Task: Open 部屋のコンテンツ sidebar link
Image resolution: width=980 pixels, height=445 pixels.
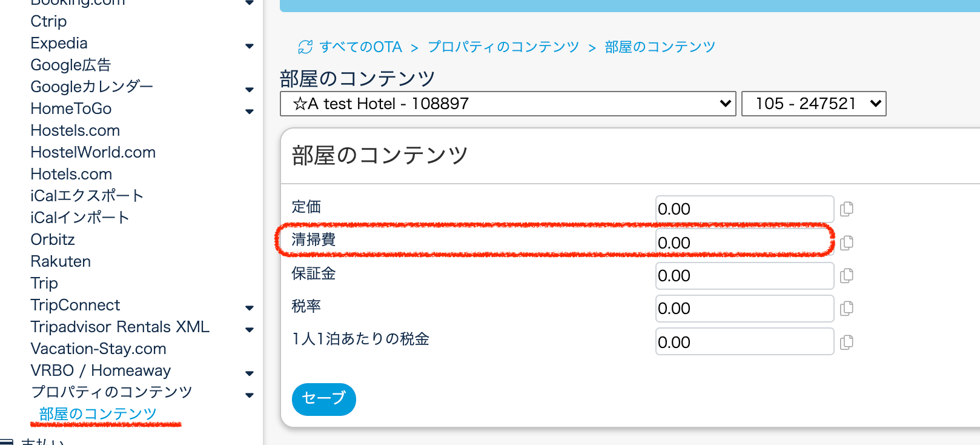Action: [98, 414]
